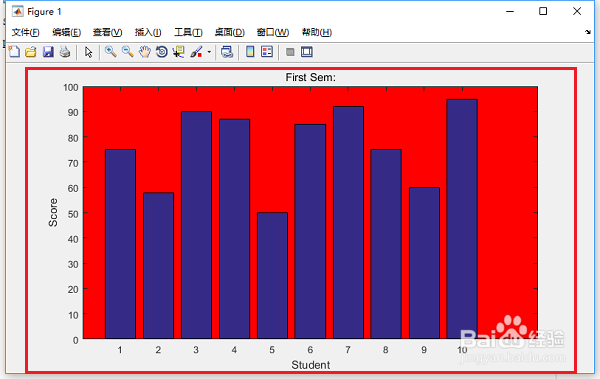Insert a colorbar using the toolbar icon
Image resolution: width=600 pixels, height=379 pixels.
[x=250, y=52]
